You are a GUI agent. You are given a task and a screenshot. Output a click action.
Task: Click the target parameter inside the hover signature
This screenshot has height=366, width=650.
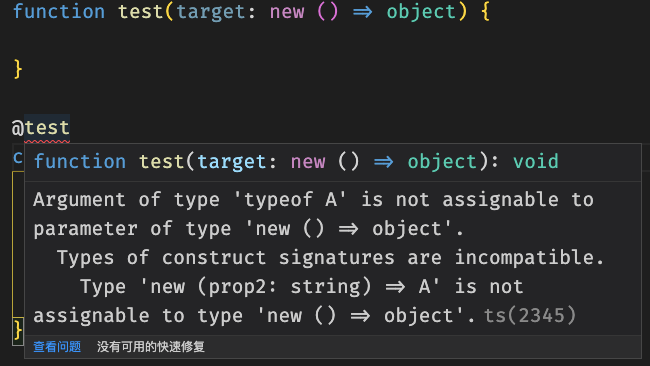tap(232, 161)
